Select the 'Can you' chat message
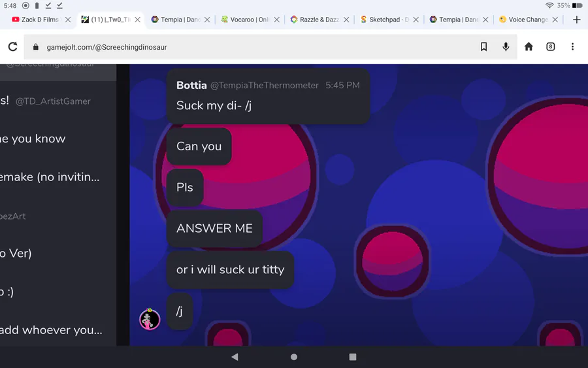Image resolution: width=588 pixels, height=368 pixels. [x=199, y=146]
